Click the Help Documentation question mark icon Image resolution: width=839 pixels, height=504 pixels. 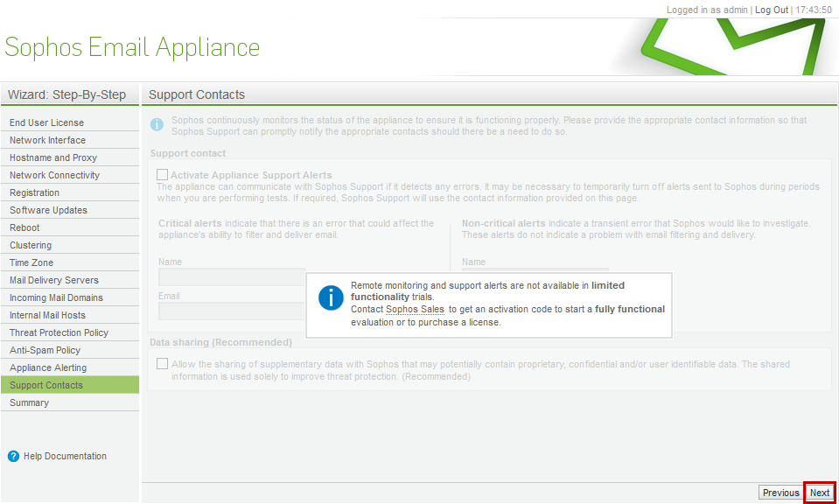coord(13,457)
